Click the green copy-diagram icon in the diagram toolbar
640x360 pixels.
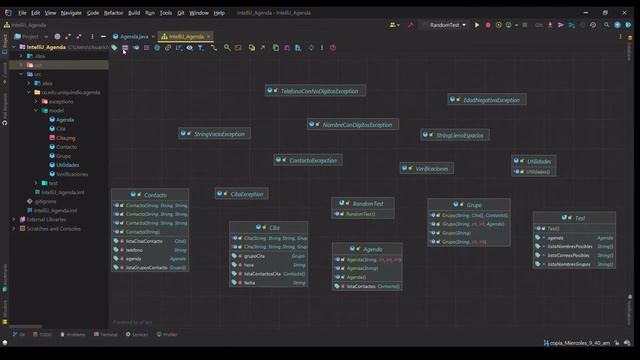pyautogui.click(x=276, y=48)
